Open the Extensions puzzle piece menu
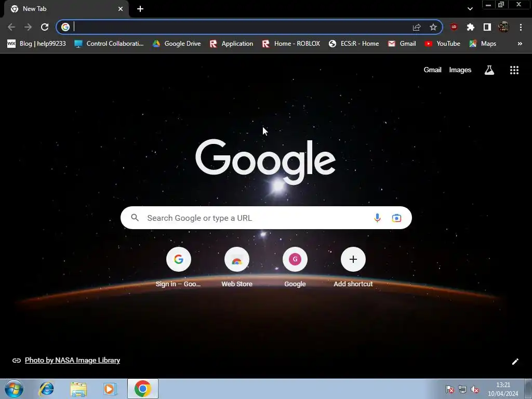532x399 pixels. click(470, 27)
